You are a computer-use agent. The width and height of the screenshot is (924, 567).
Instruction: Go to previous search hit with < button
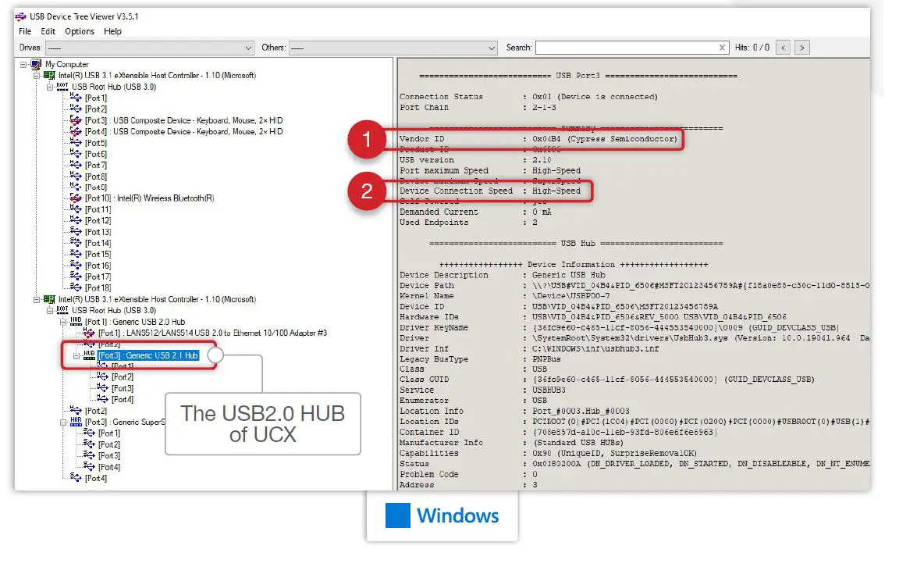pos(784,48)
